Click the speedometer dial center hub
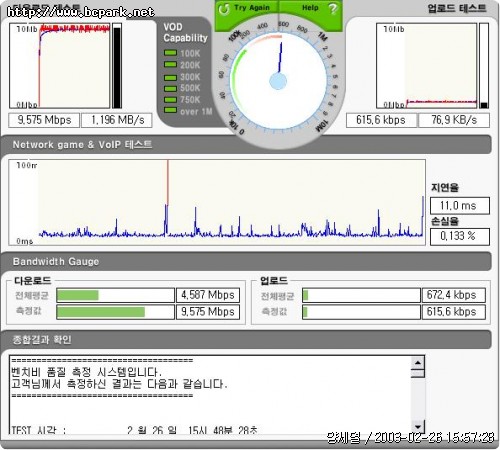500x450 pixels. (x=278, y=82)
